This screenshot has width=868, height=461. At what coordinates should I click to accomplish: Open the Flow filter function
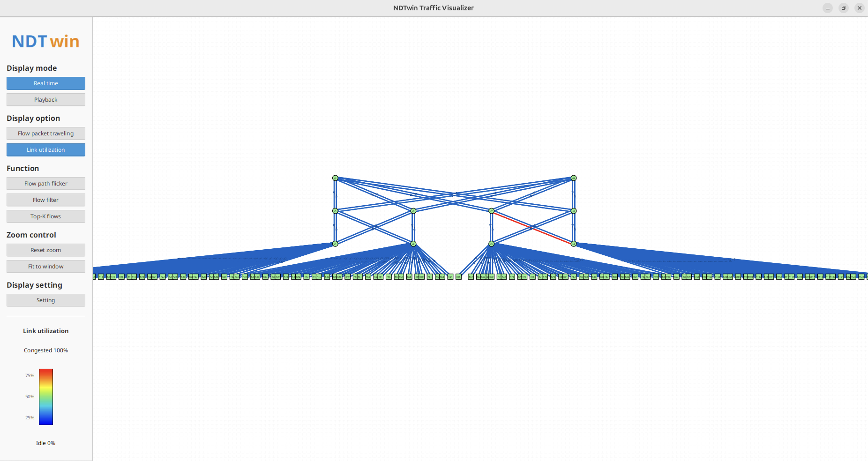coord(46,200)
